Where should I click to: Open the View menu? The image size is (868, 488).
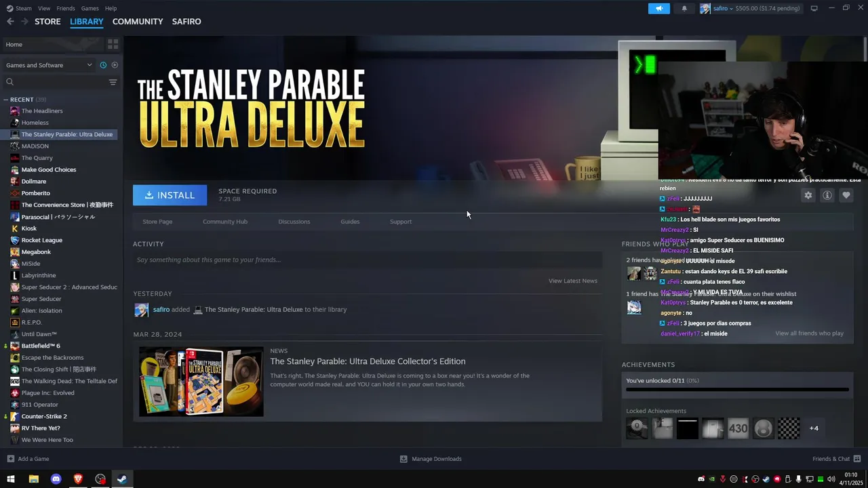[x=44, y=8]
